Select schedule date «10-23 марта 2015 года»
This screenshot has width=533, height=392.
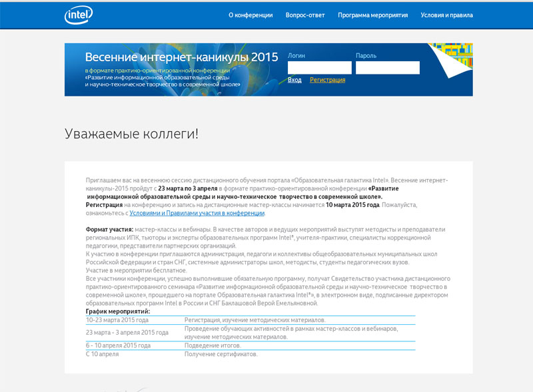(117, 320)
